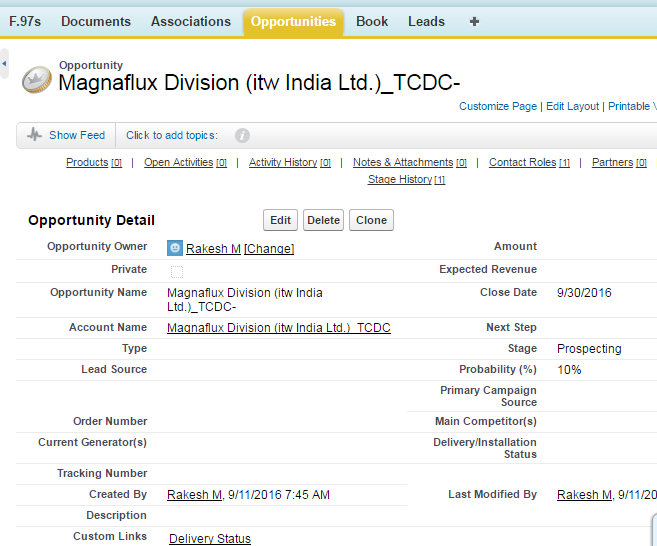
Task: Open the F.97s tab
Action: 25,21
